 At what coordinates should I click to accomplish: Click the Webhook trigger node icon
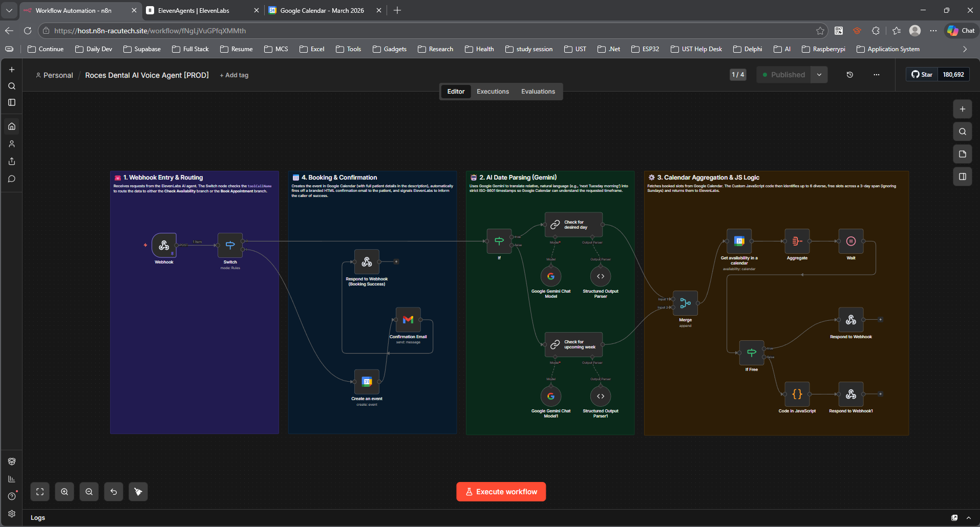click(164, 246)
